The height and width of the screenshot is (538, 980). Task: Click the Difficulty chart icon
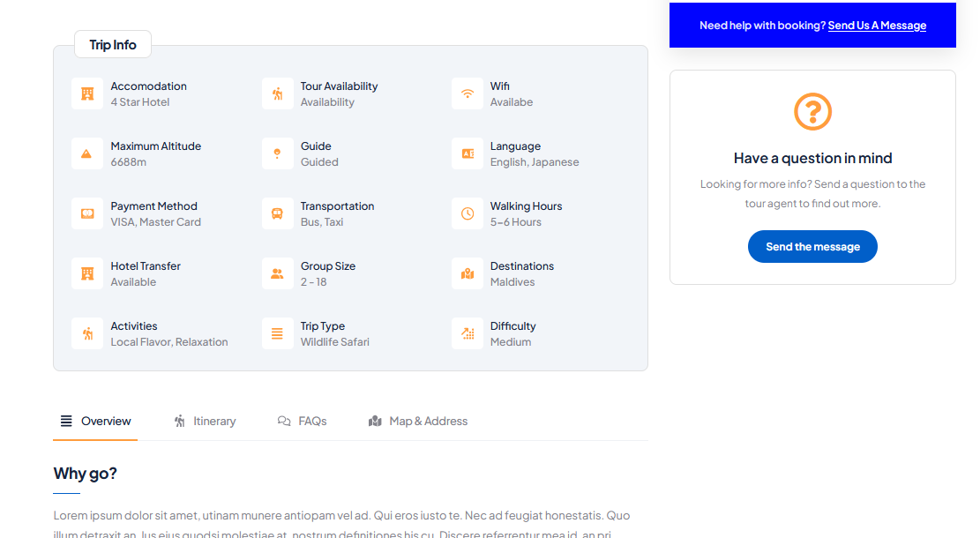click(468, 333)
